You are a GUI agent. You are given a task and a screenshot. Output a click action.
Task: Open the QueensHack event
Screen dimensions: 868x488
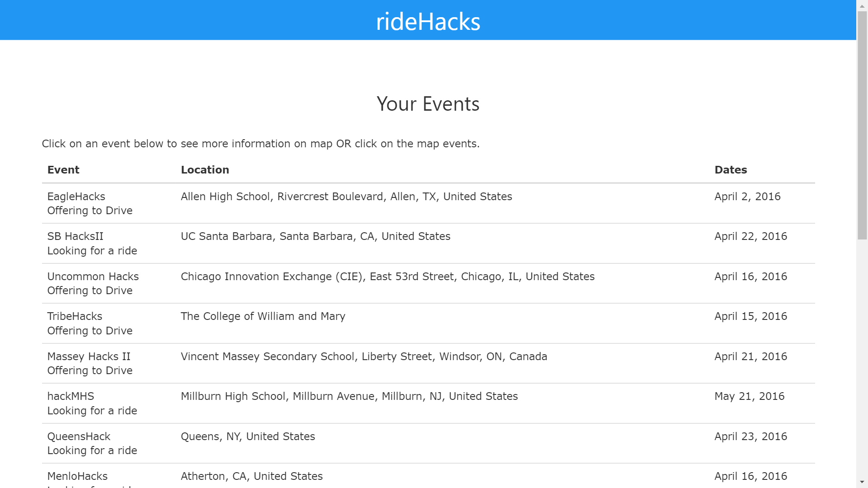click(x=79, y=436)
